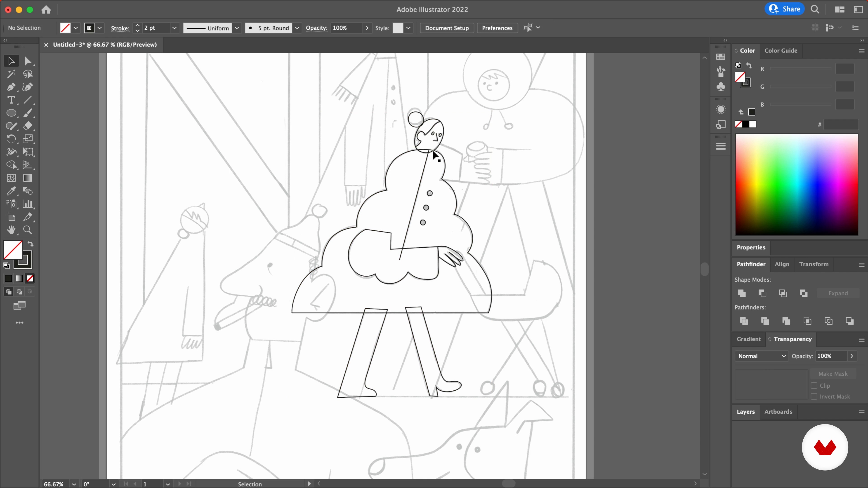Open the Normal blending mode dropdown
Viewport: 868px width, 488px height.
[762, 356]
